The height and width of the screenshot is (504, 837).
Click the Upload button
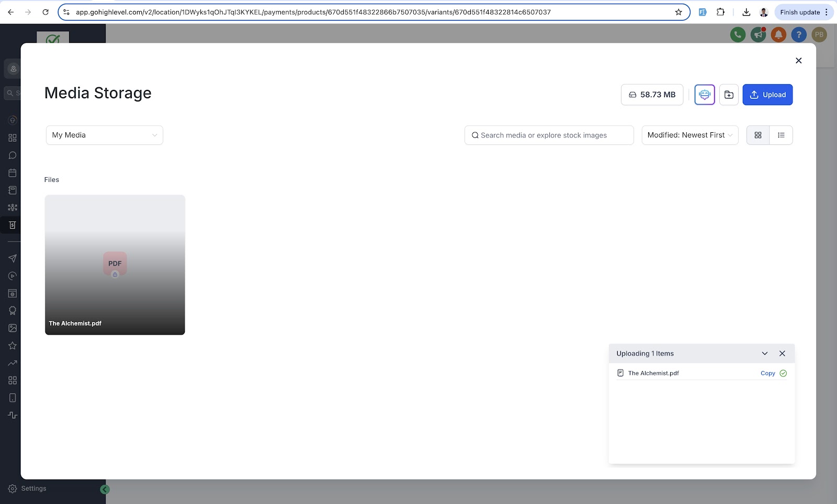(767, 95)
